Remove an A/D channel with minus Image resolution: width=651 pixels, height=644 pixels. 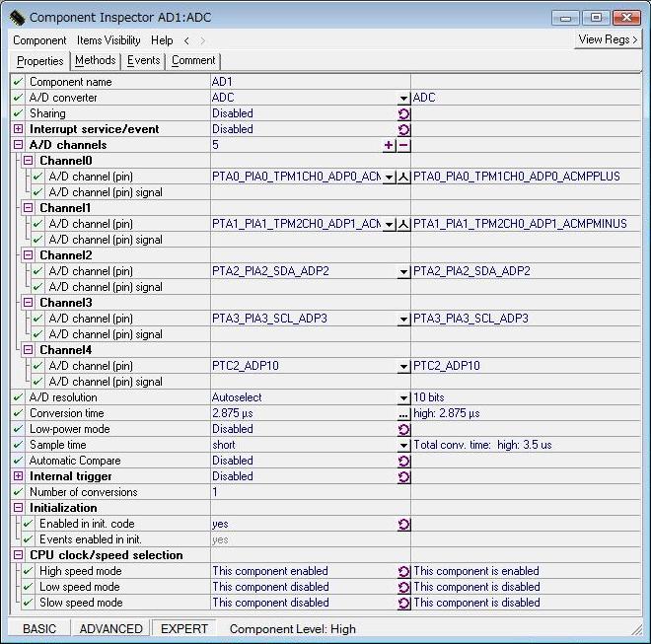tap(403, 145)
